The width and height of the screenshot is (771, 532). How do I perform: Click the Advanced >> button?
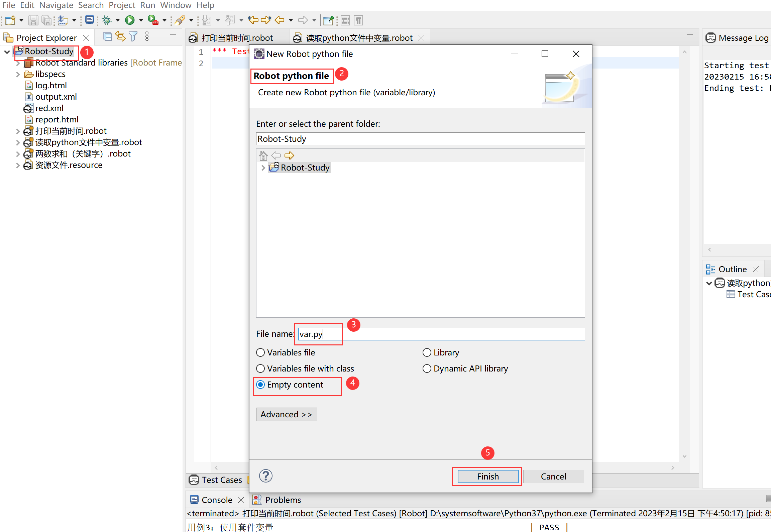tap(286, 414)
